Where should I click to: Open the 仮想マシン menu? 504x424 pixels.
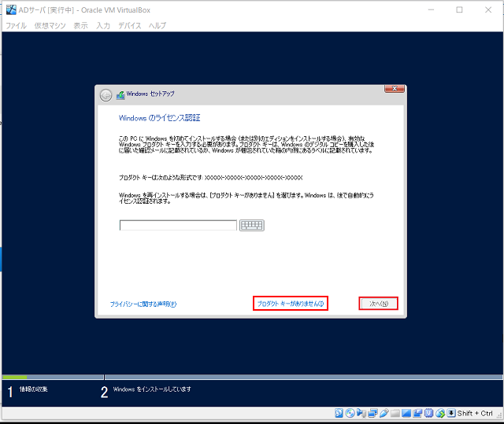50,26
